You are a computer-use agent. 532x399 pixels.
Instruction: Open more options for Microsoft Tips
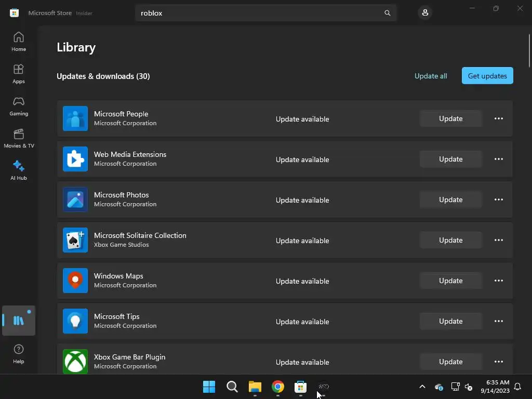498,321
